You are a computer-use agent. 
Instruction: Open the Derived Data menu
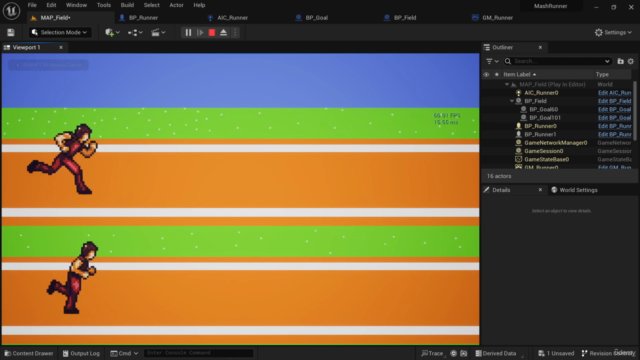[496, 353]
